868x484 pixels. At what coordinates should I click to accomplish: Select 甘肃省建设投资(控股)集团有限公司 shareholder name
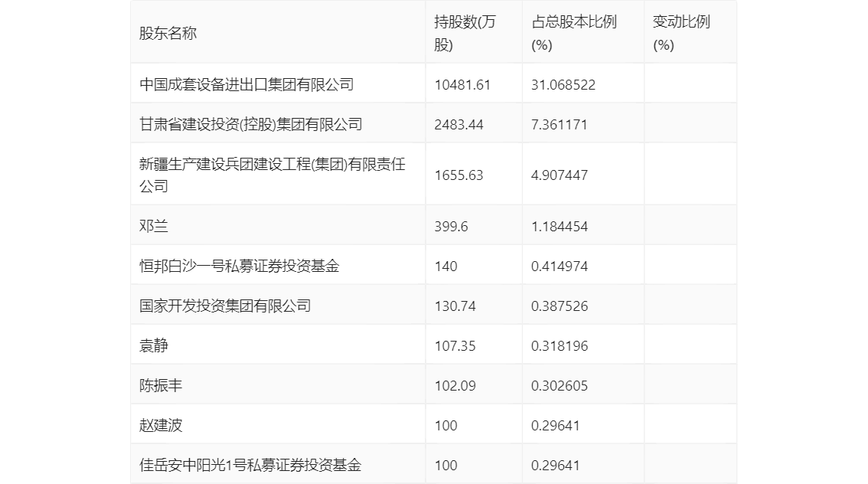click(x=251, y=125)
